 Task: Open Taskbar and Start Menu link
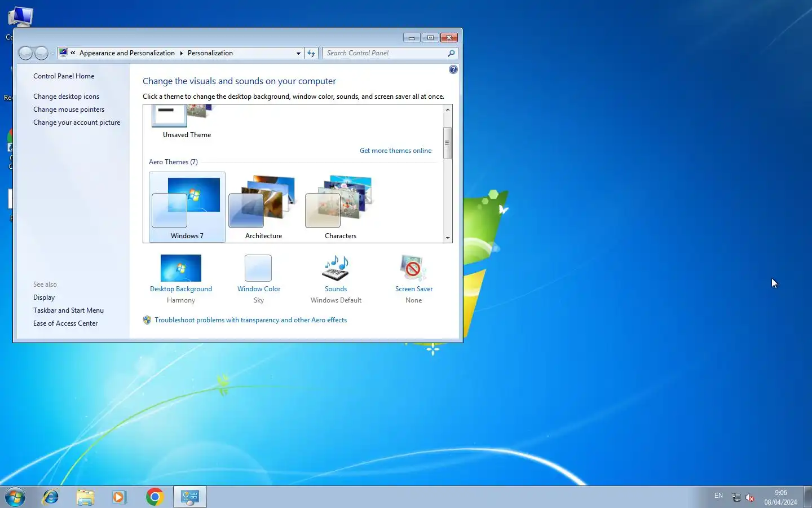click(68, 310)
